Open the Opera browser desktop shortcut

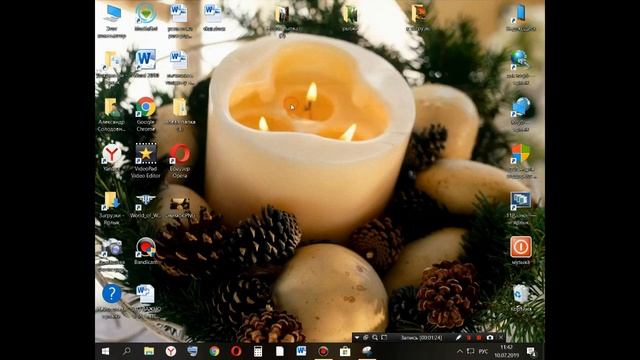click(180, 161)
